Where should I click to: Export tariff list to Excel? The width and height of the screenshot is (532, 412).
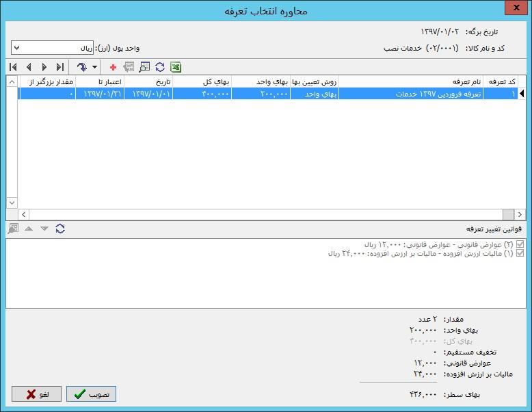[x=176, y=67]
